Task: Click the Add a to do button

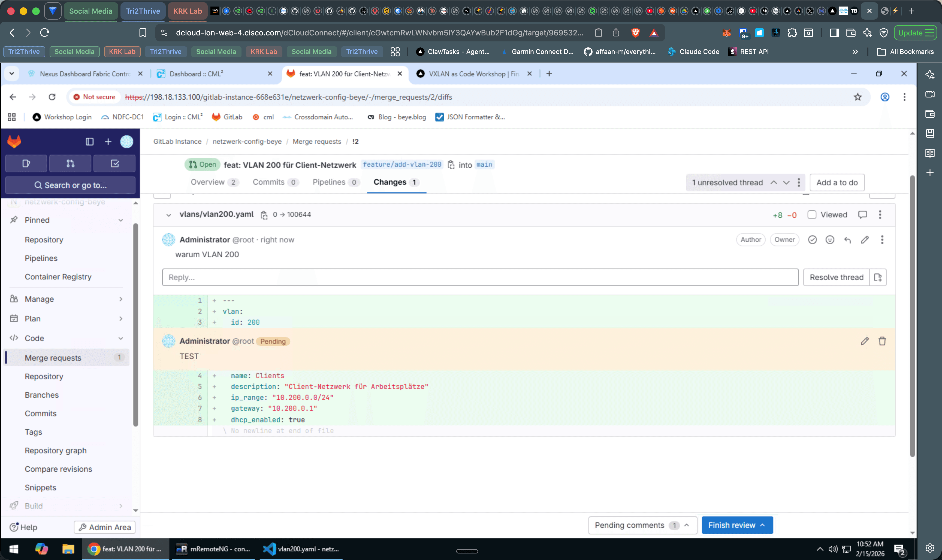Action: pos(837,183)
